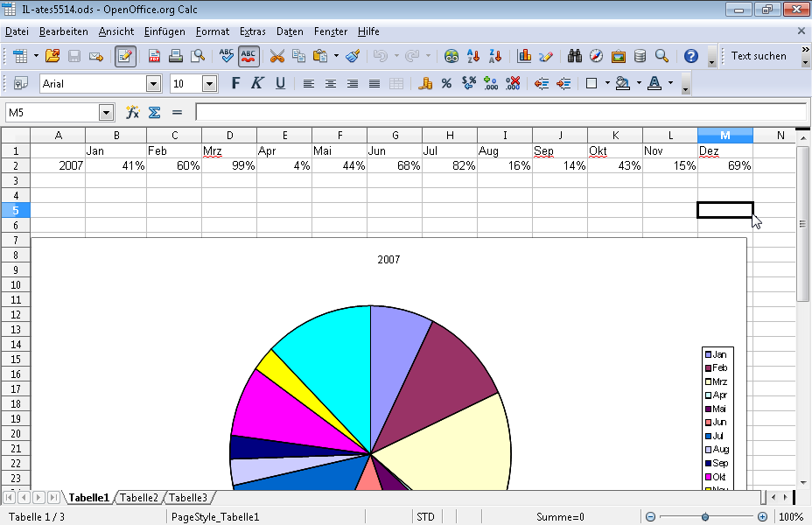Toggle italic K formatting
Screen dimensions: 812x525
click(x=257, y=83)
